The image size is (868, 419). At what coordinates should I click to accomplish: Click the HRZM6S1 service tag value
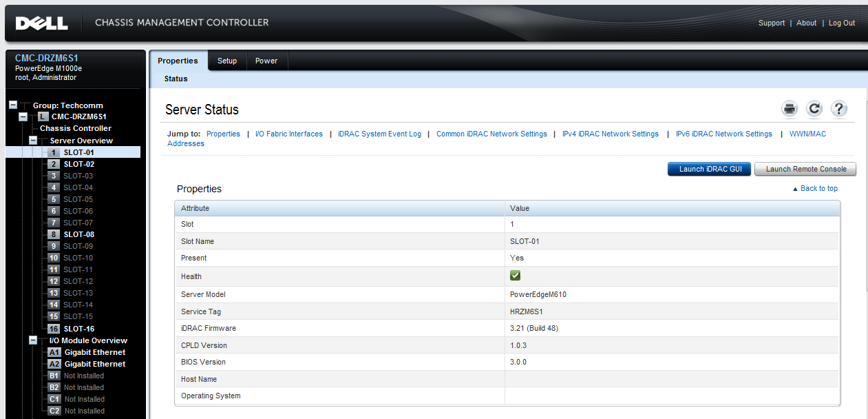[527, 311]
